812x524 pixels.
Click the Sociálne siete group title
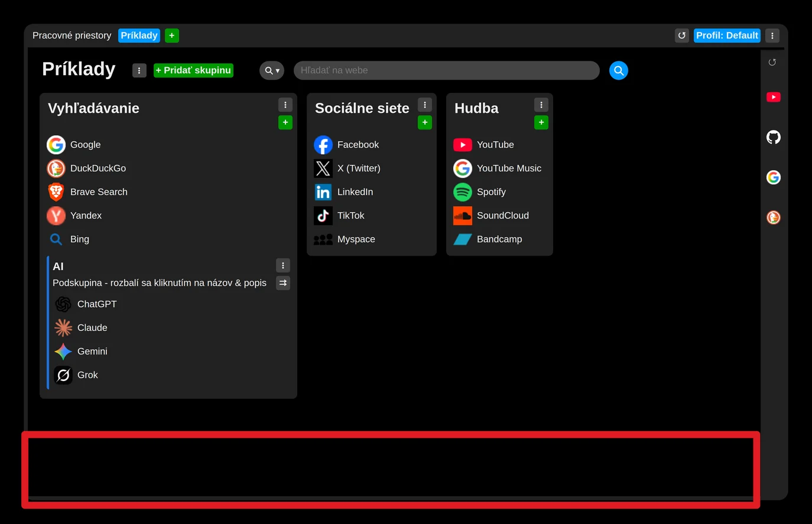362,108
